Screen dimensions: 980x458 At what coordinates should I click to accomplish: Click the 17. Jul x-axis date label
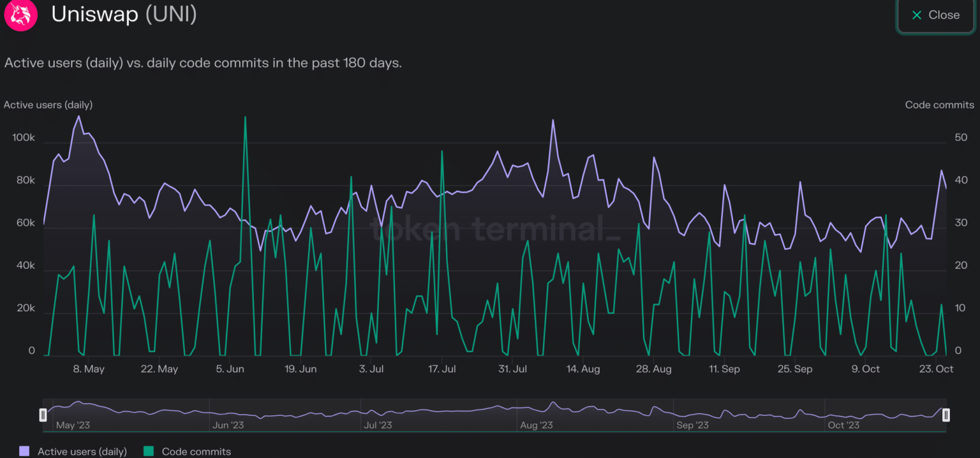point(442,369)
